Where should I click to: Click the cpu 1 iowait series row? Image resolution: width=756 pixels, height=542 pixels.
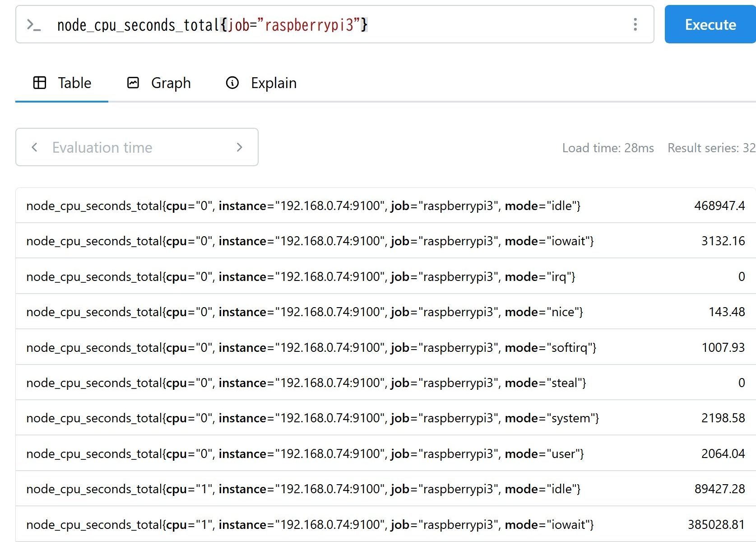coord(310,525)
